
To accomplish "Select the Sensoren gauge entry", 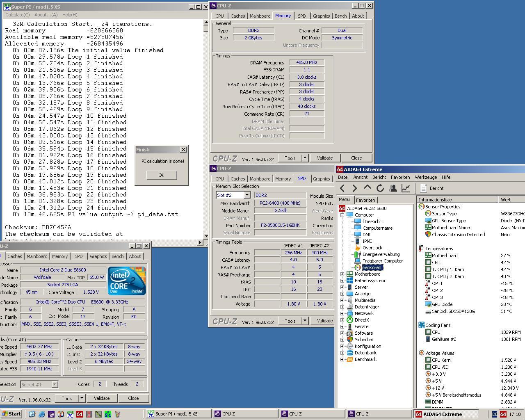I will click(x=358, y=267).
